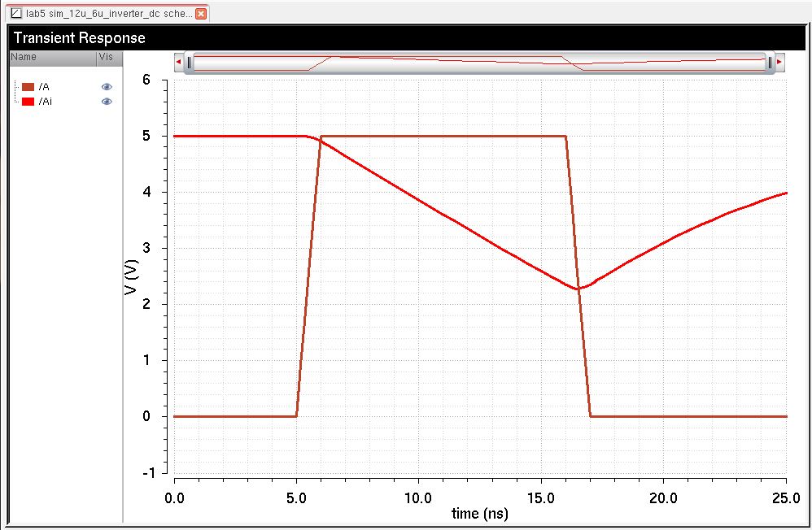Screen dimensions: 812x530
Task: Select the /Ai signal name in legend
Action: point(46,102)
